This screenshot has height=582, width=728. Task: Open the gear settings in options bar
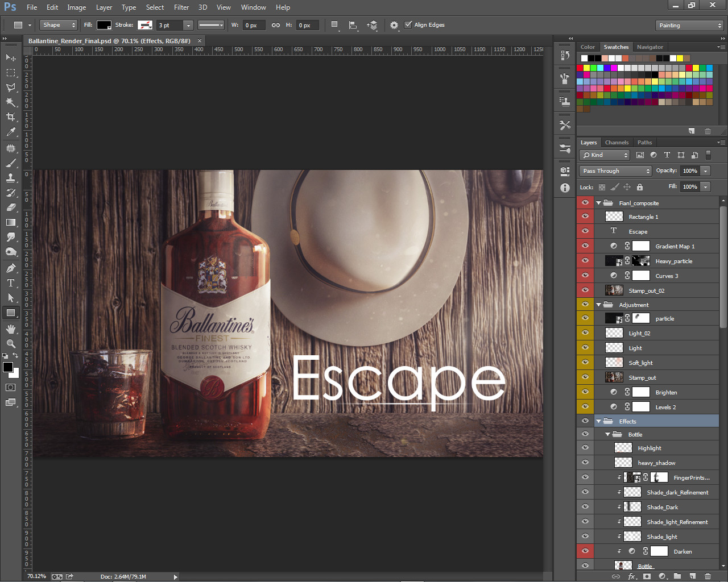tap(394, 25)
